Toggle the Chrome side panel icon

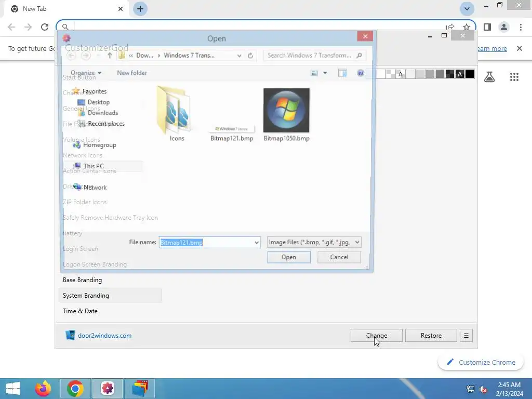(x=487, y=27)
